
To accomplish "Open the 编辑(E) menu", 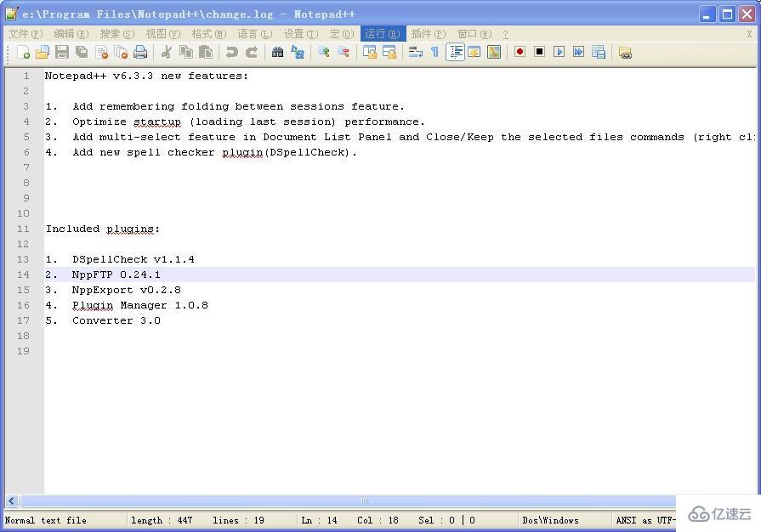I will (x=71, y=34).
